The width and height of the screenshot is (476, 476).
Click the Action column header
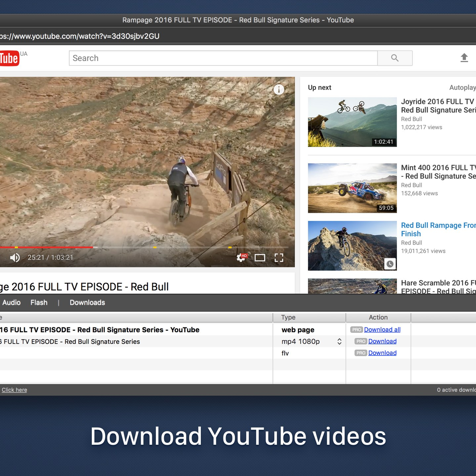(x=378, y=317)
